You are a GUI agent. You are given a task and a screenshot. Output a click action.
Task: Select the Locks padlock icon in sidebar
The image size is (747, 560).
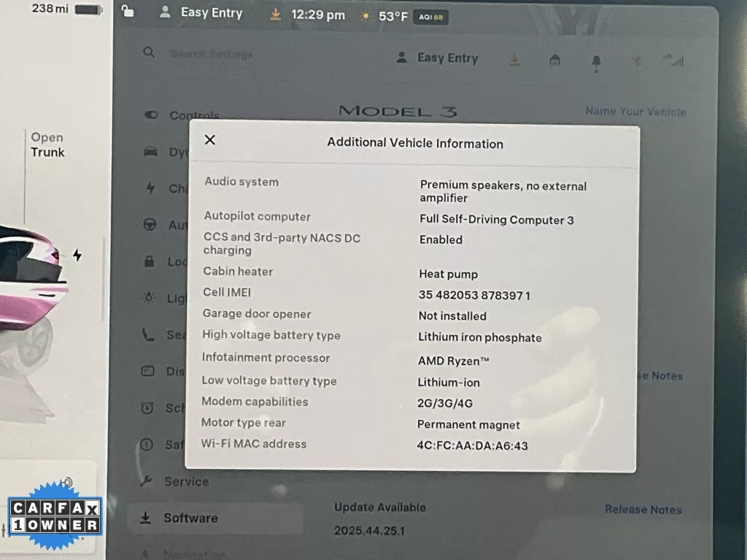pyautogui.click(x=150, y=261)
